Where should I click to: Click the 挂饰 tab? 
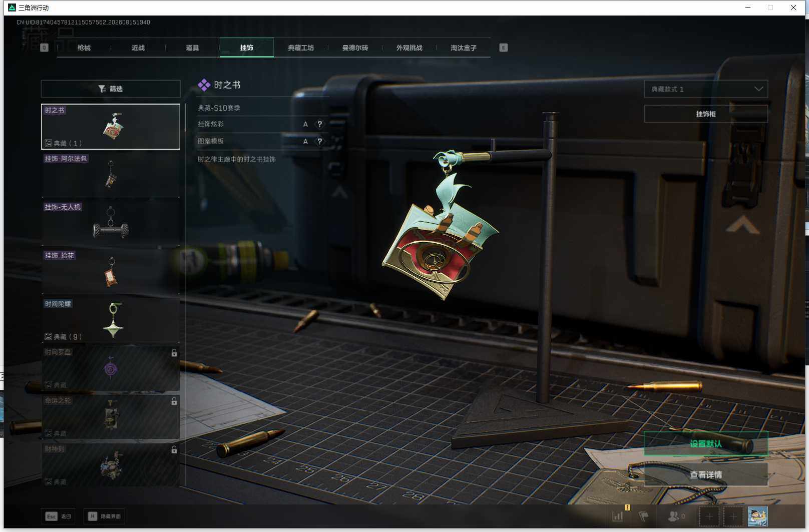pos(246,48)
